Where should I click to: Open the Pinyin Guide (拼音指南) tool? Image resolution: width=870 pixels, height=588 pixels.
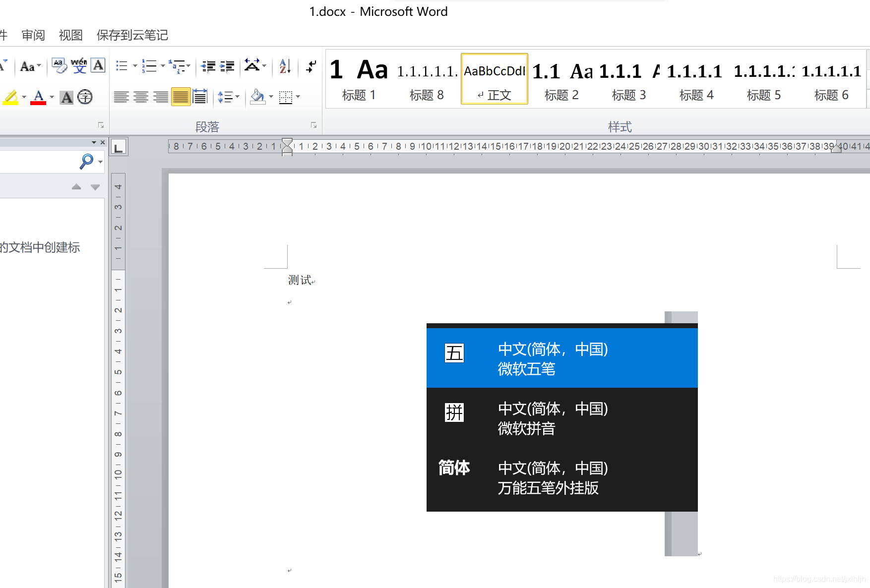(x=78, y=65)
